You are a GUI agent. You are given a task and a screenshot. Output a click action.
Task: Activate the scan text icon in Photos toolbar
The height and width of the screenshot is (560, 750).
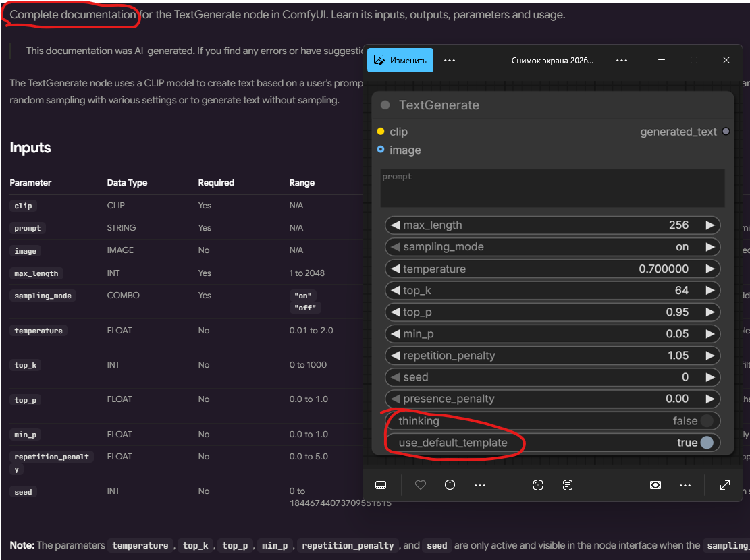click(568, 485)
